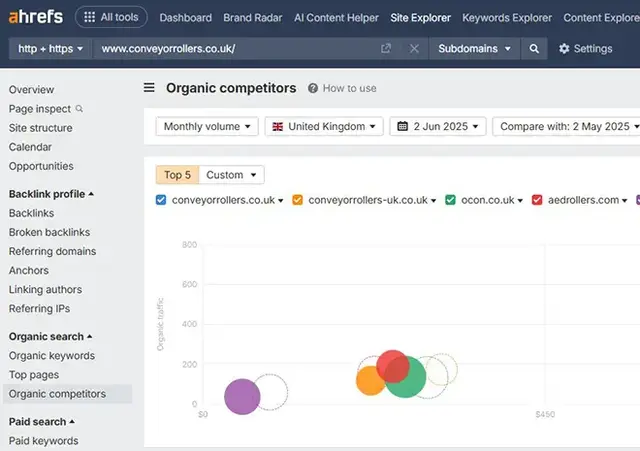Expand ocon.co.uk legend arrow

pyautogui.click(x=520, y=201)
